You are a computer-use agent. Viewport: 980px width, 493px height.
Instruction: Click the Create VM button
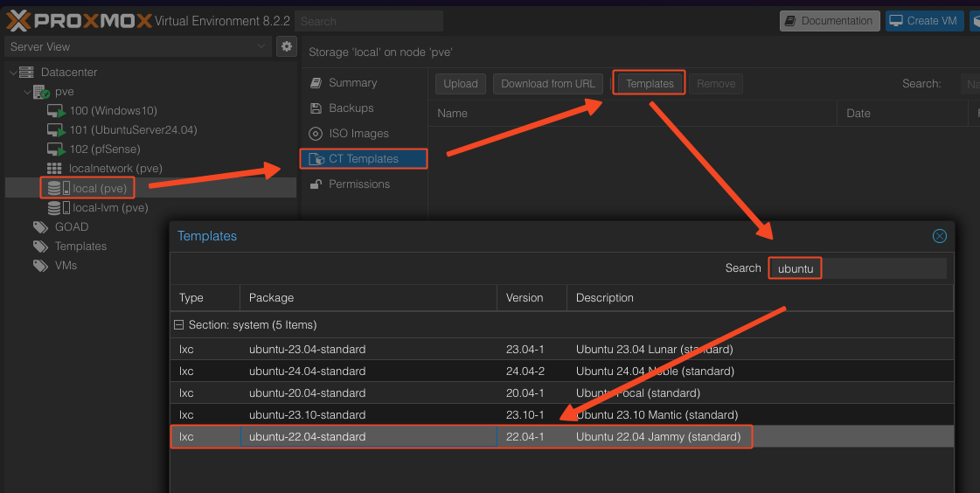click(924, 21)
